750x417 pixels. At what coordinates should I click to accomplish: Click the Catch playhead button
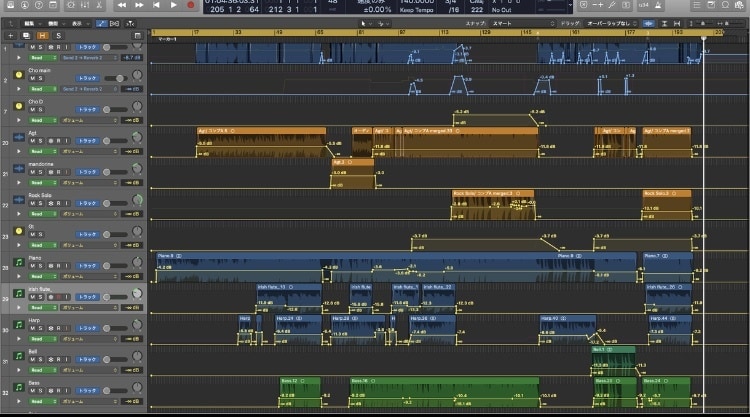tap(130, 23)
